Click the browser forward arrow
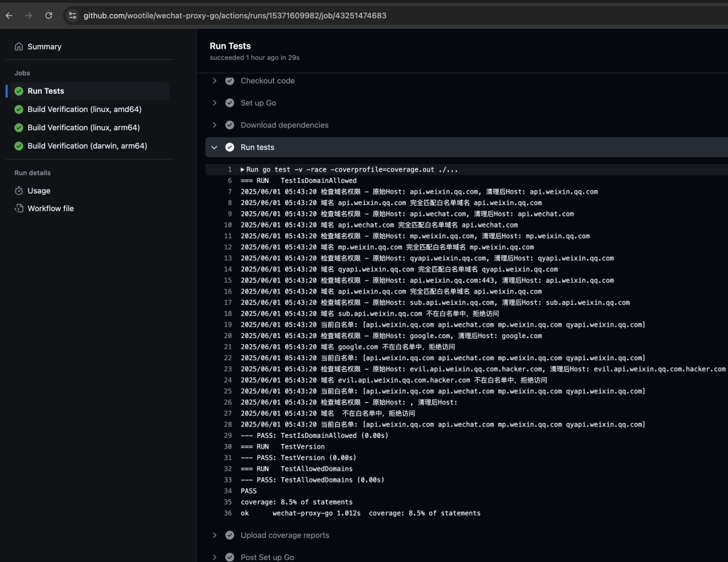Screen dimensions: 728x562 coord(29,16)
